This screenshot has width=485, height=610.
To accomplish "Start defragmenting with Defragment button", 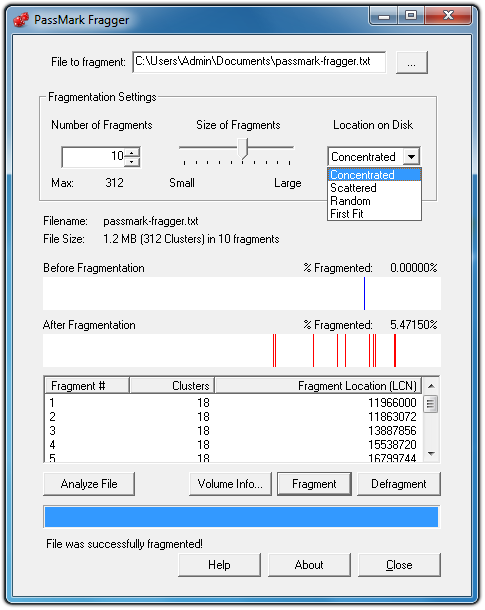I will coord(399,484).
